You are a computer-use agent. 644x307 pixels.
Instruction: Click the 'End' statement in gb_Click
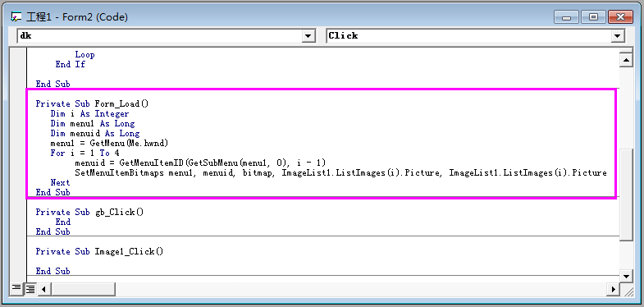[63, 222]
